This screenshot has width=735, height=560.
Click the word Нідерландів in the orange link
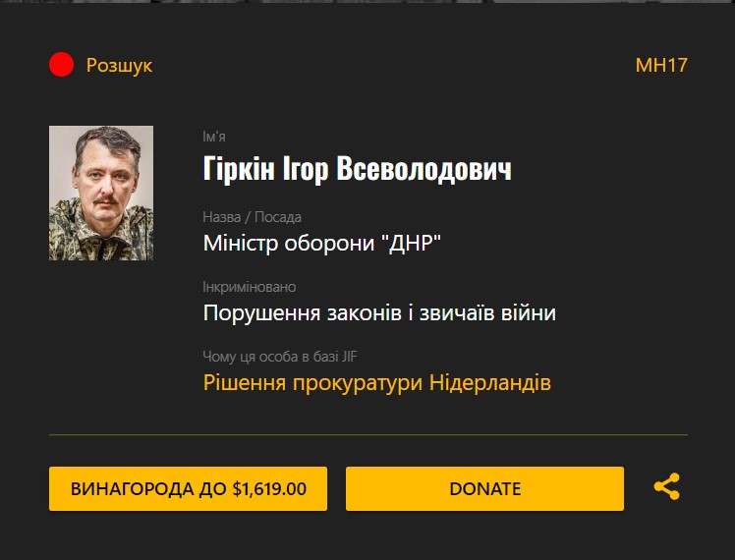[490, 382]
